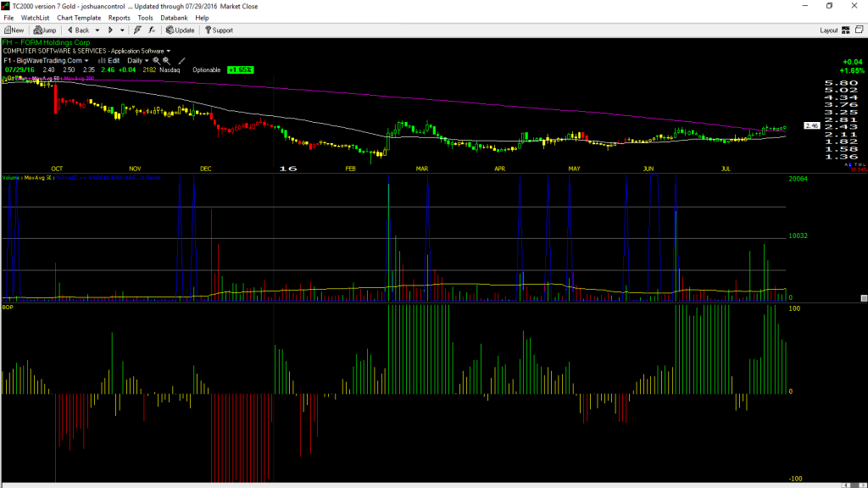Expand the Application Software industry dropdown

click(169, 51)
